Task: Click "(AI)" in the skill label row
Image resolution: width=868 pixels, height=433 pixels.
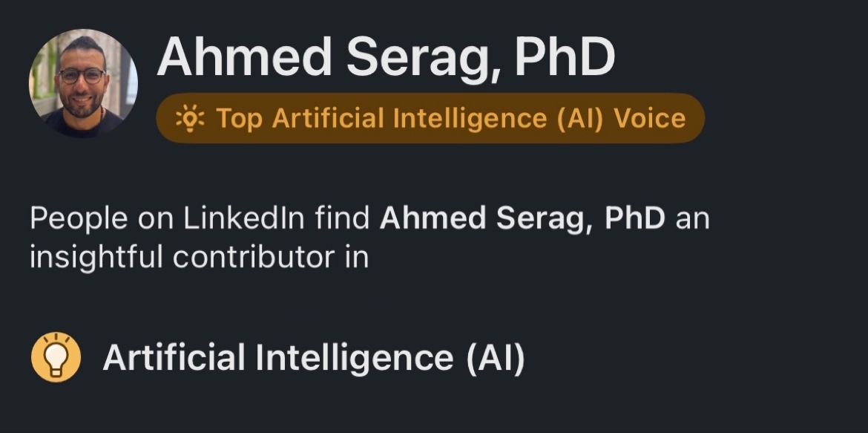Action: click(x=496, y=358)
